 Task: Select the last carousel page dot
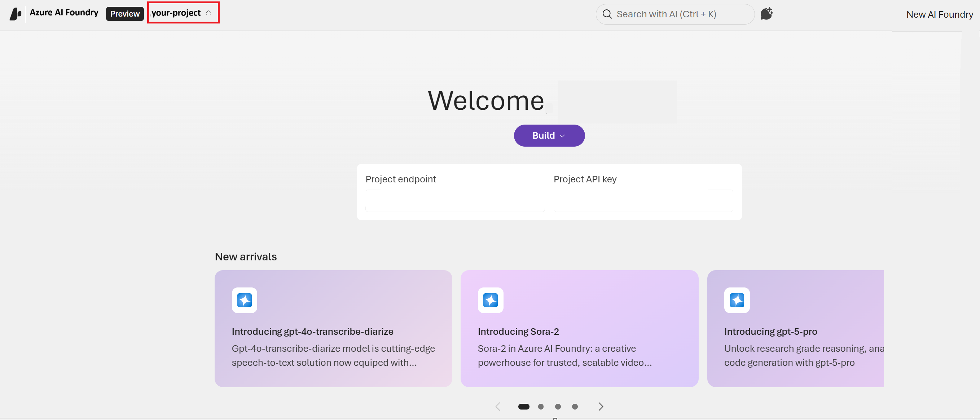click(575, 406)
